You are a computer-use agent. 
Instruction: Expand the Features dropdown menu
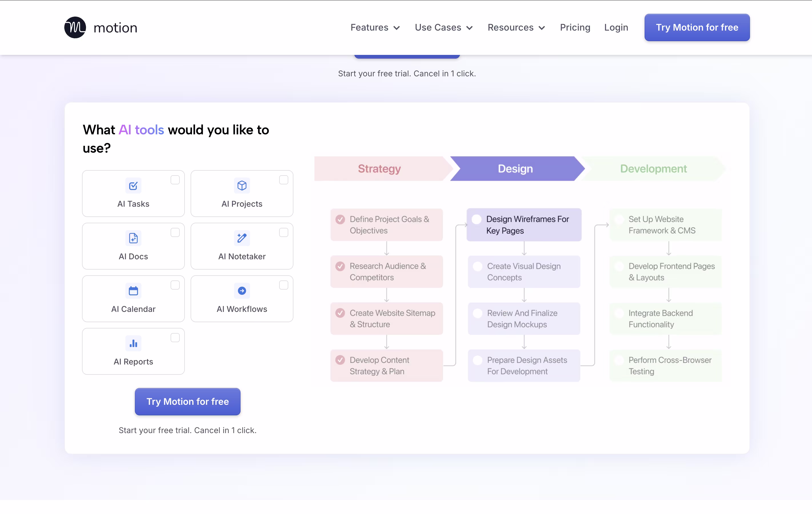[375, 27]
